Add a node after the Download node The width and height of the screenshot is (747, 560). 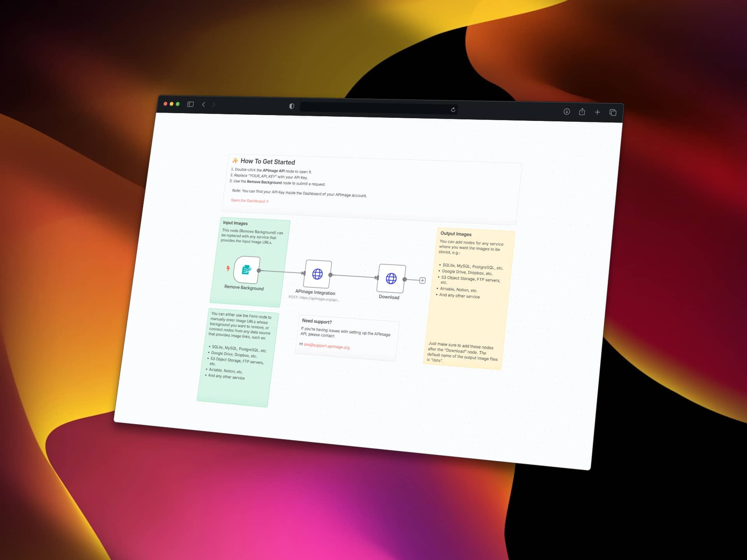click(422, 280)
